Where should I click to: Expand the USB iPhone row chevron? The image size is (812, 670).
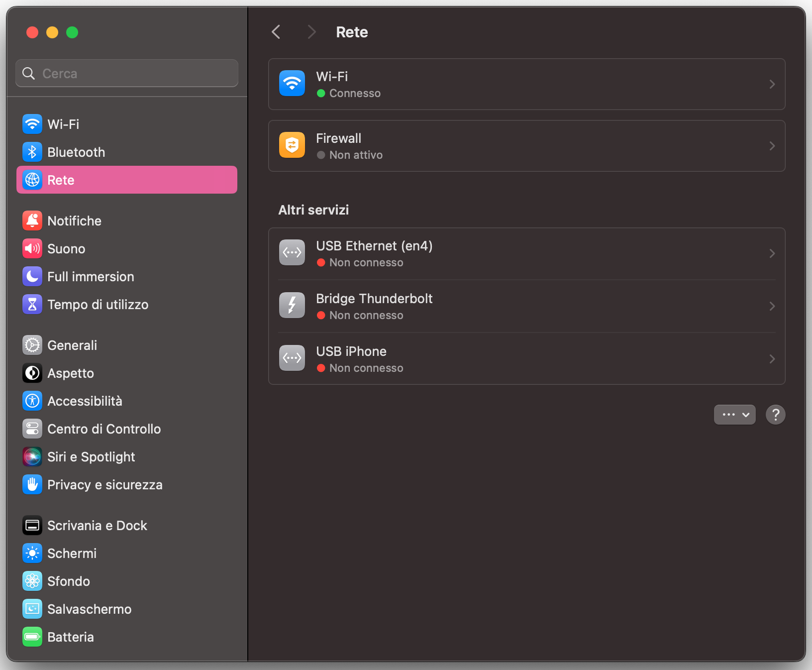pos(772,359)
